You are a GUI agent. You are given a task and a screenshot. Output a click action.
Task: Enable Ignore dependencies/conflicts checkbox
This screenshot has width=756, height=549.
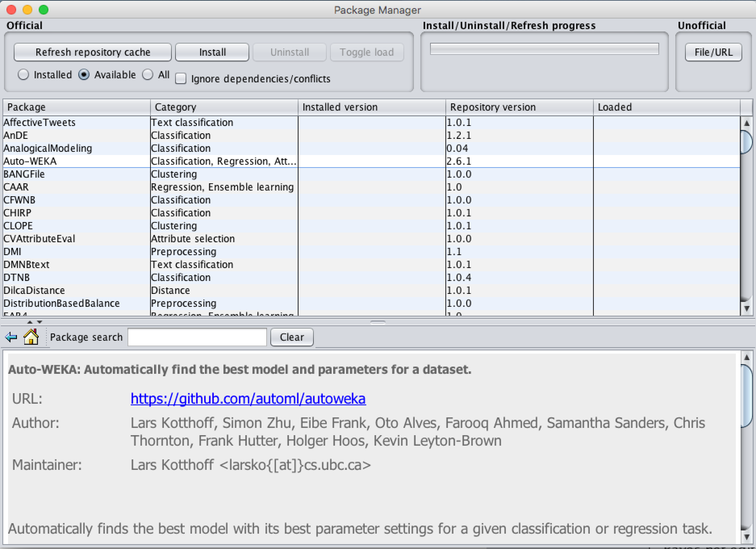(181, 79)
